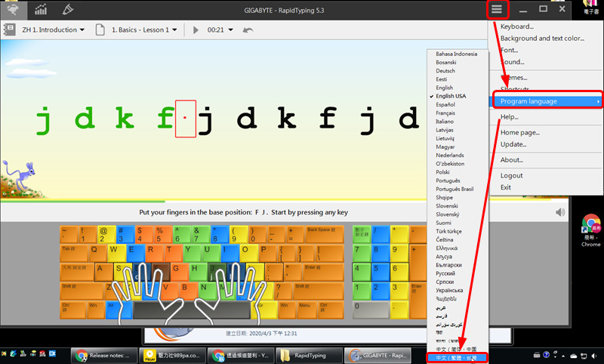Click the Q key on virtual keyboard
The width and height of the screenshot is (604, 364).
tap(97, 253)
